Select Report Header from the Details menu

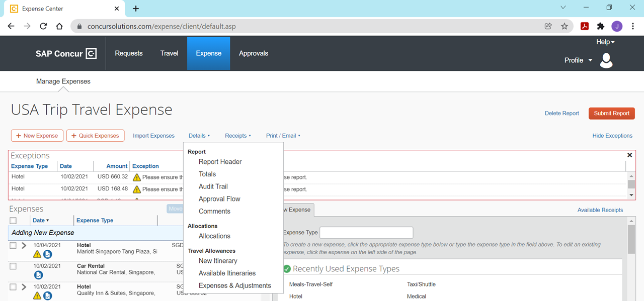click(x=220, y=162)
